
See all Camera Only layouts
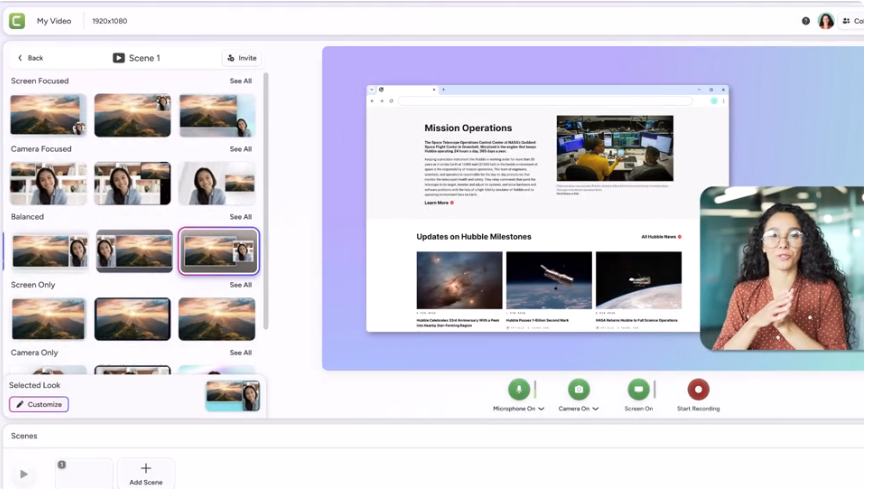point(241,353)
